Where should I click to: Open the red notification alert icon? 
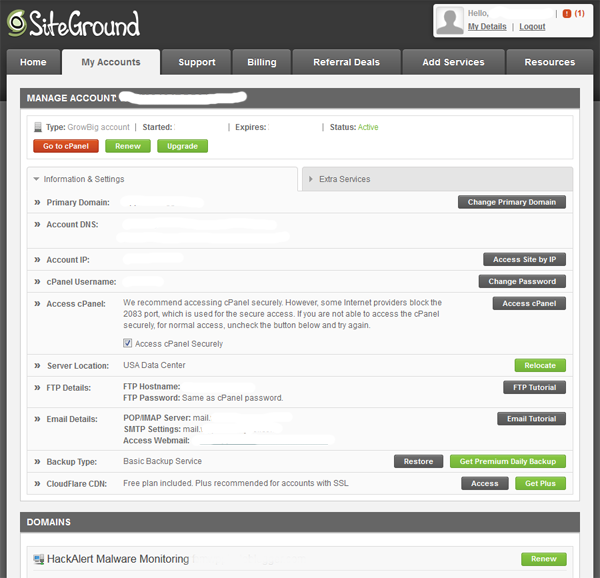[x=567, y=14]
